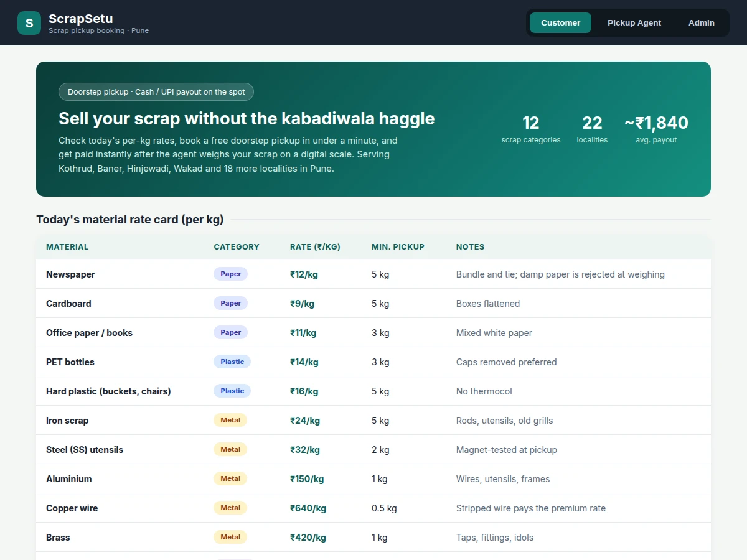
Task: Go to the Admin tab
Action: pyautogui.click(x=702, y=23)
